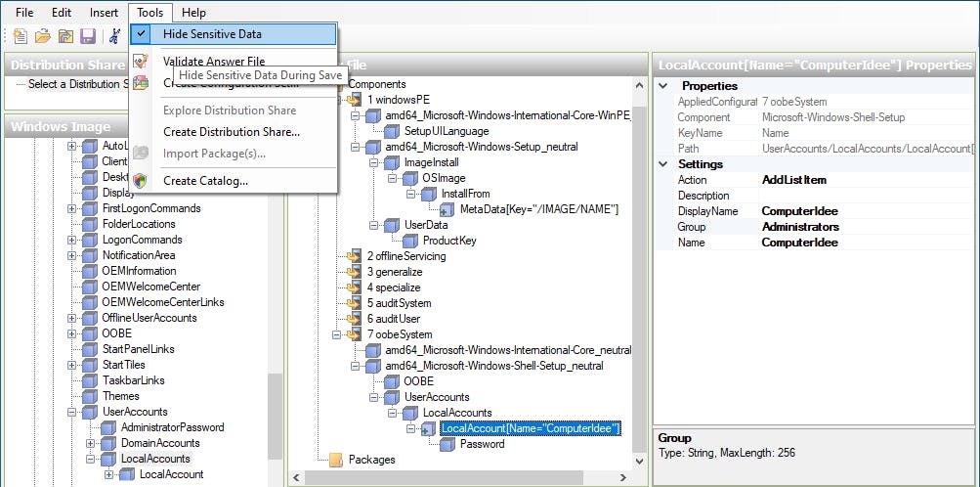Image resolution: width=980 pixels, height=487 pixels.
Task: Choose Create Catalog... from Tools menu
Action: 205,181
